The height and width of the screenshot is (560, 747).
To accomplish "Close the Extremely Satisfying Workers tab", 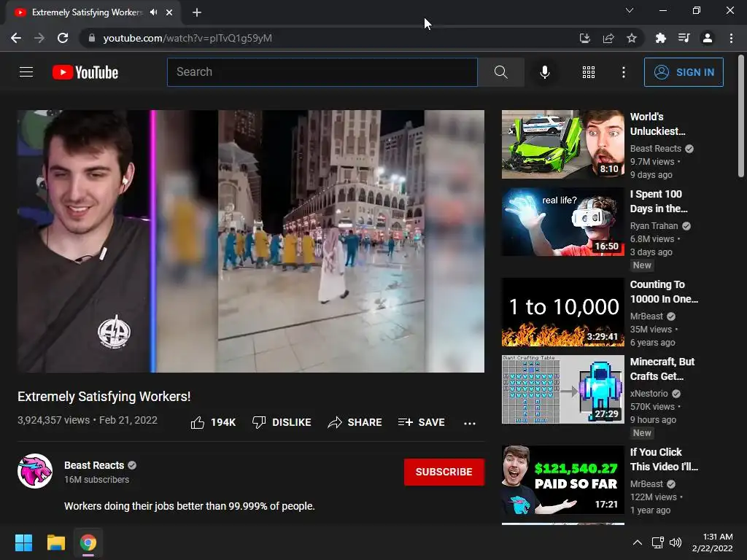I will 169,12.
